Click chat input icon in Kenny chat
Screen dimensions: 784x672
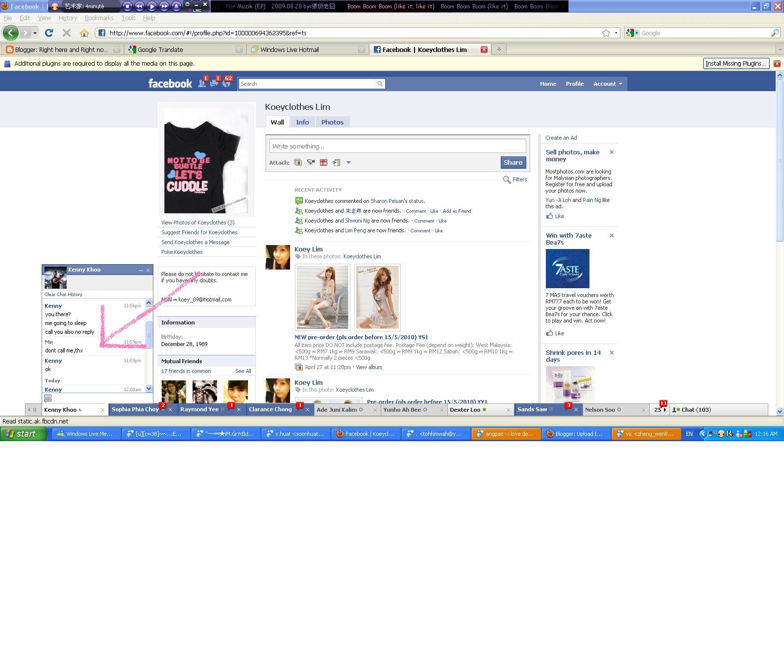[48, 398]
